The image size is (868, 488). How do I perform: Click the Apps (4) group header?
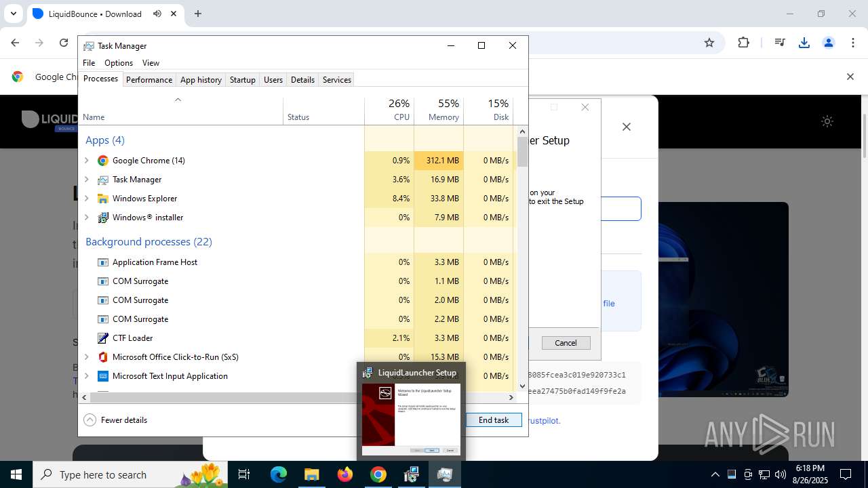point(105,140)
